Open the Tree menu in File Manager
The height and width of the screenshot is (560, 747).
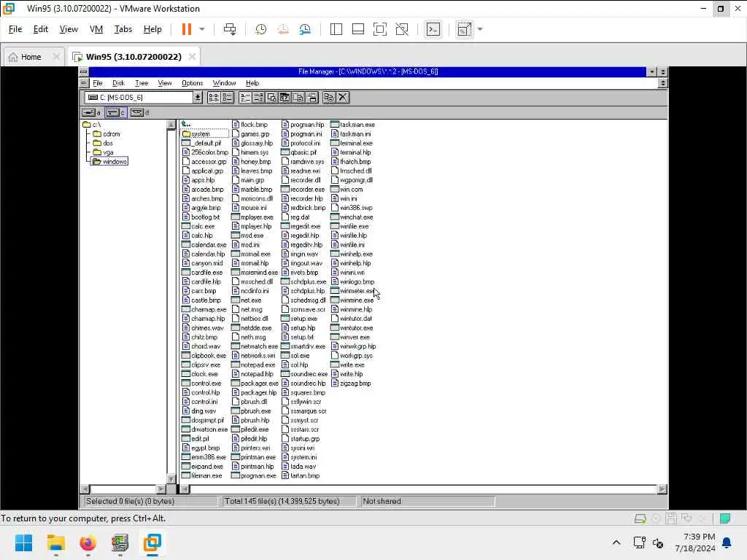(142, 83)
